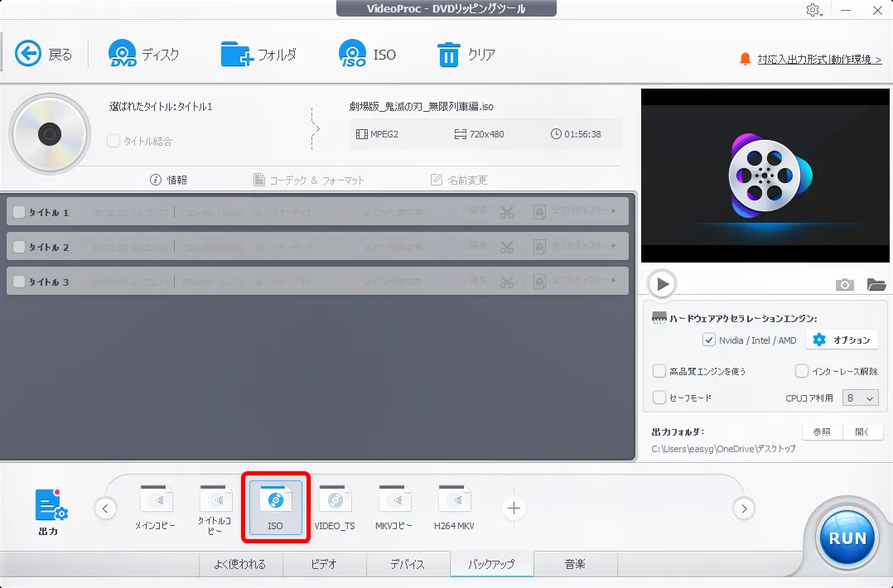Click scissors cut icon on タイトル 1

coord(507,213)
